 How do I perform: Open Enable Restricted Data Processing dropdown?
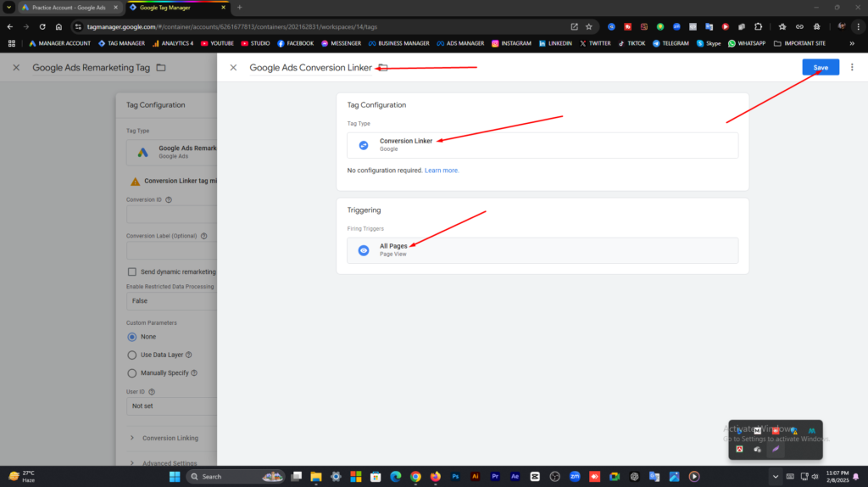(171, 301)
